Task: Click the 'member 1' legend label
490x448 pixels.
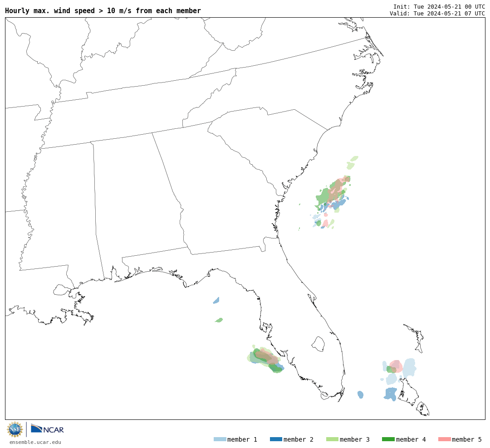Action: coord(242,439)
